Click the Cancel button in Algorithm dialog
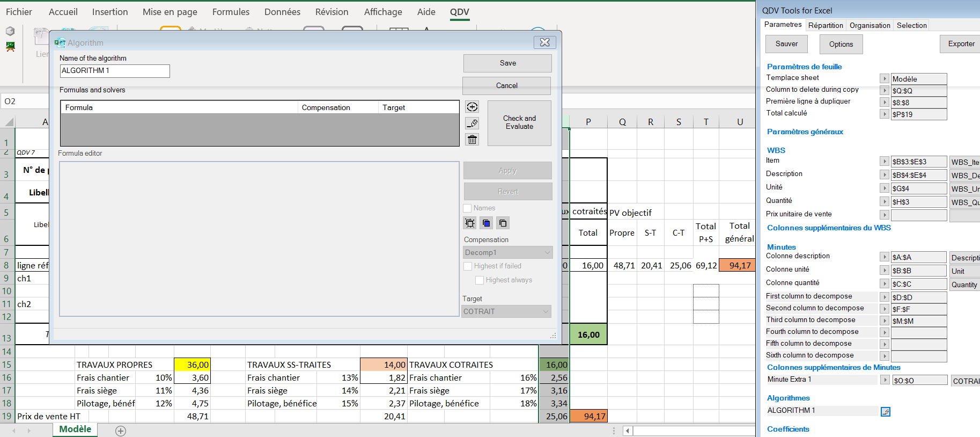This screenshot has height=437, width=980. [506, 86]
